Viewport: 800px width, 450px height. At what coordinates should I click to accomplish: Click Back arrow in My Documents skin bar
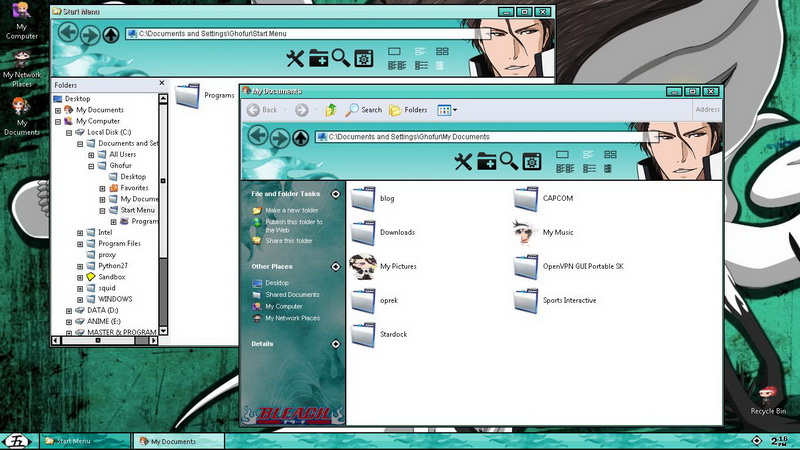[258, 135]
